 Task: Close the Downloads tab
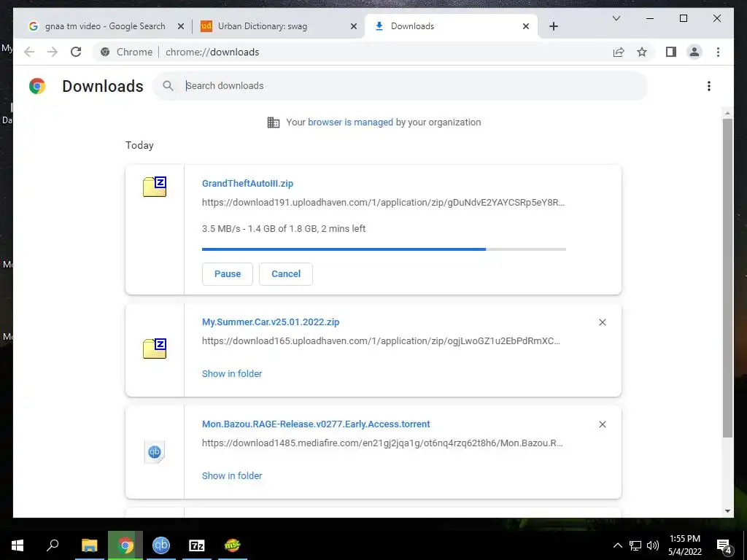(526, 26)
